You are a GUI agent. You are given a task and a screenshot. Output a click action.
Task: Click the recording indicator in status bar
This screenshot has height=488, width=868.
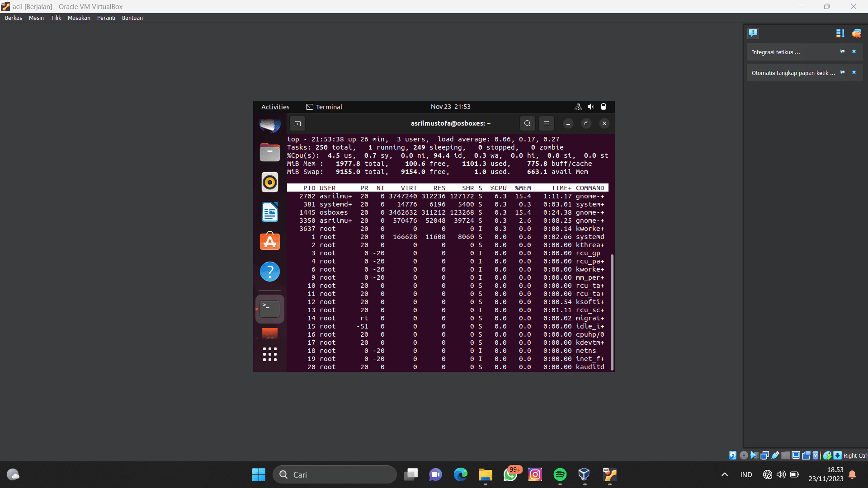(x=806, y=455)
